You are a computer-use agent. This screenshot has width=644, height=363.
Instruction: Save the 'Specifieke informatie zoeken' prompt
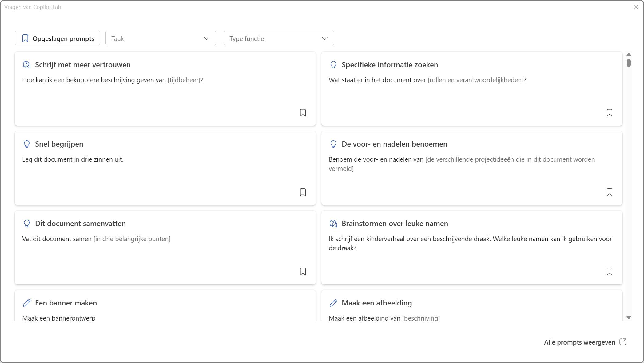click(609, 113)
